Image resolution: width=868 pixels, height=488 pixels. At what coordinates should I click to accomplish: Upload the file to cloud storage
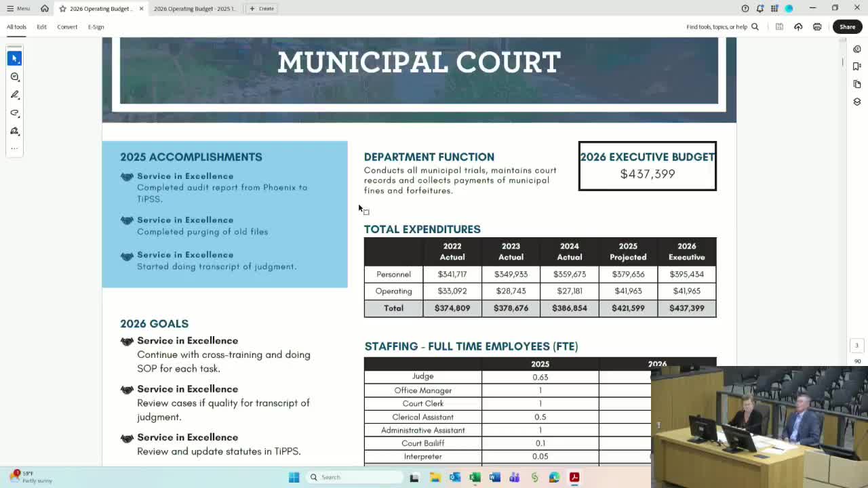(798, 27)
